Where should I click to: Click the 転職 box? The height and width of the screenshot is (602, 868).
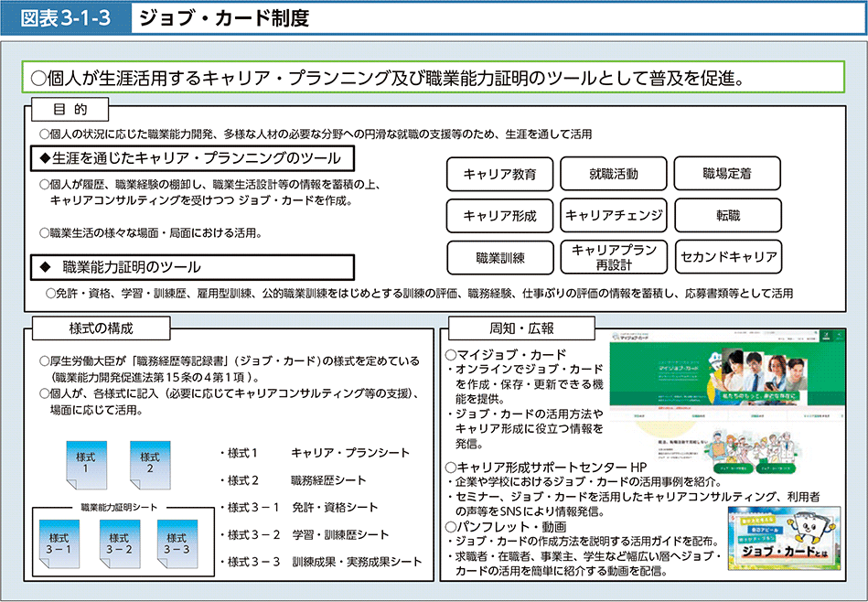point(727,216)
